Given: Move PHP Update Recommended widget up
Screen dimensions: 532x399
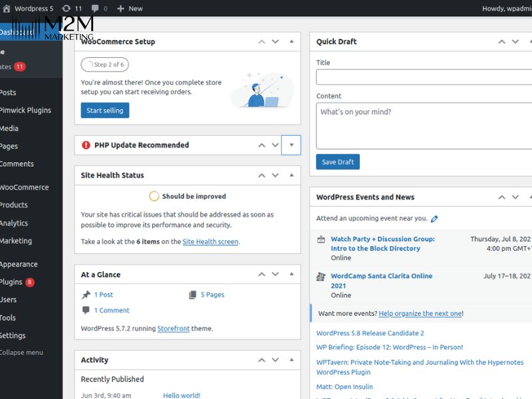Looking at the screenshot, I should pos(261,145).
